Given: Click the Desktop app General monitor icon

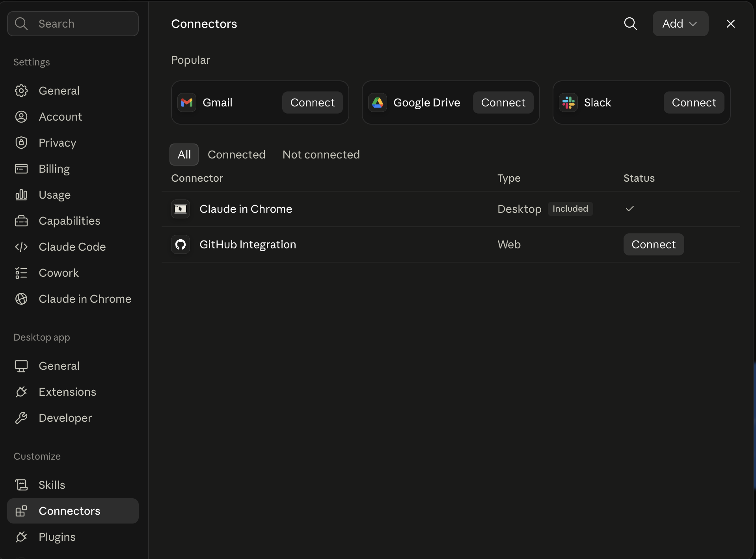Looking at the screenshot, I should click(x=21, y=366).
